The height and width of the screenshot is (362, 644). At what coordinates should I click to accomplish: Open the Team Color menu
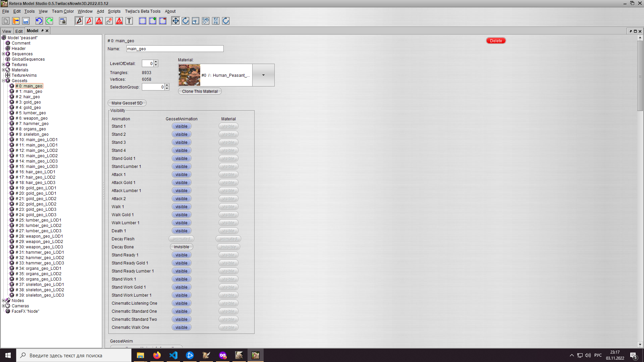point(63,11)
